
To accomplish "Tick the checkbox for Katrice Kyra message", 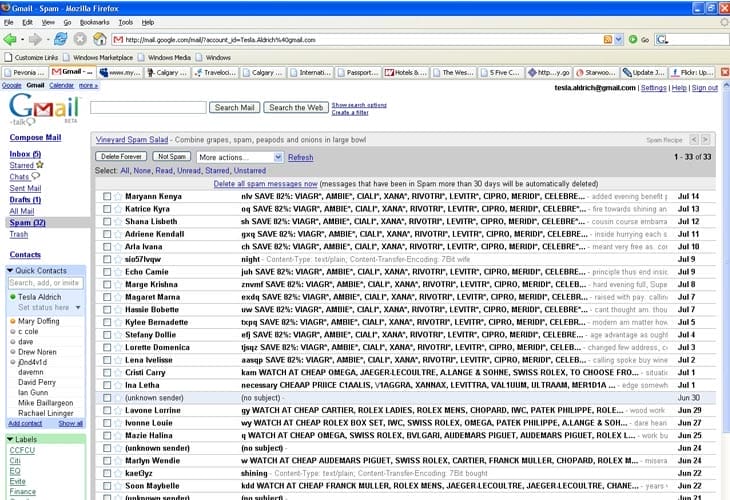I will click(107, 209).
